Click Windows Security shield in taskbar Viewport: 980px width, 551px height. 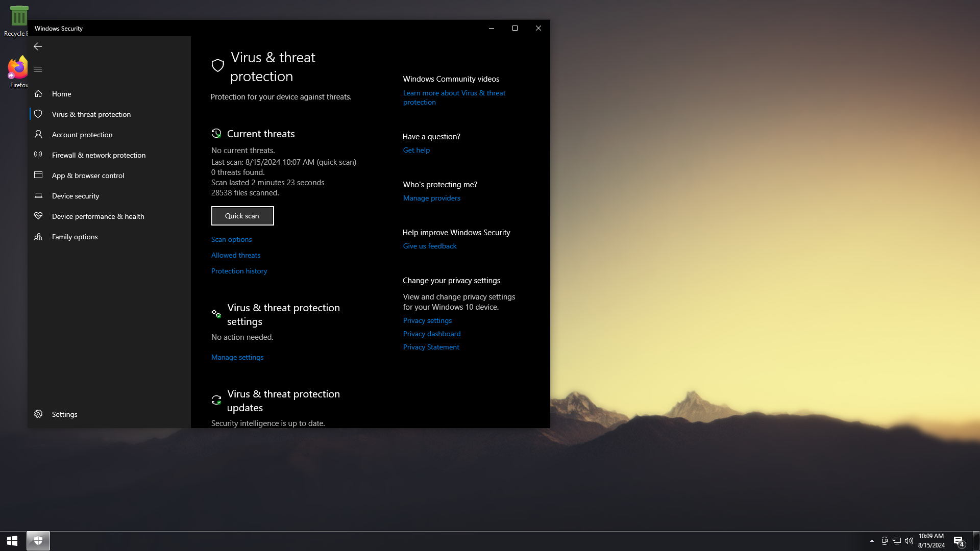38,541
